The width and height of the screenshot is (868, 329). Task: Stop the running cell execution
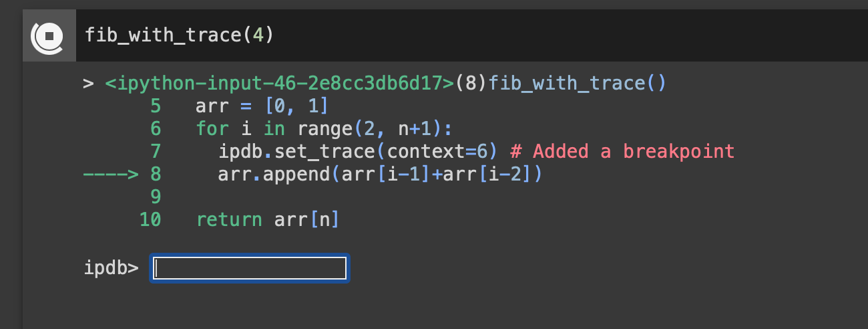pos(49,35)
